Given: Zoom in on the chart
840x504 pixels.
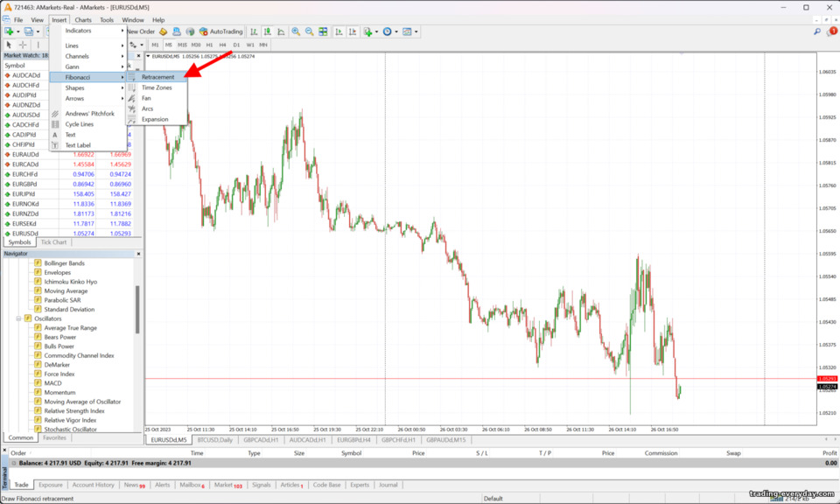Looking at the screenshot, I should pyautogui.click(x=296, y=31).
